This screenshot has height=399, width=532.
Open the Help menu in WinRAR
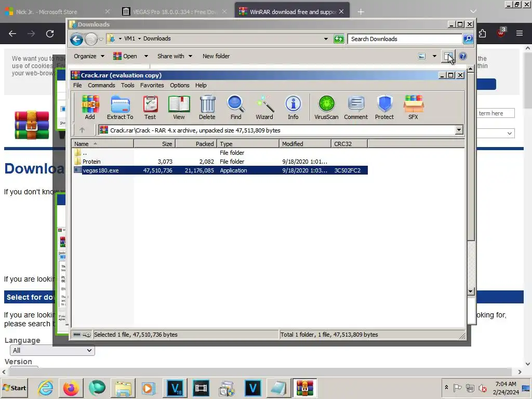201,85
